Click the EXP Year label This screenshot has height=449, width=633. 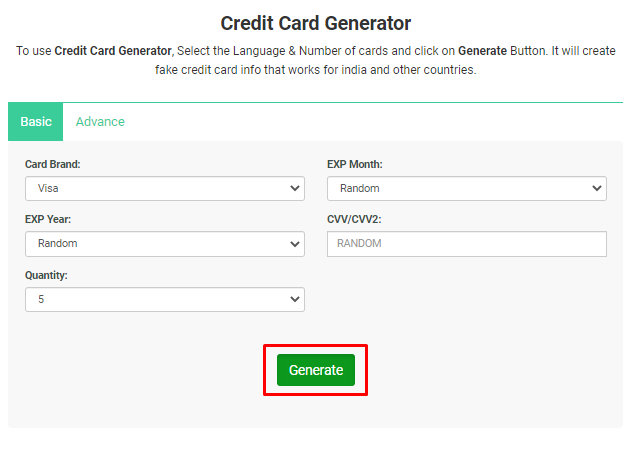tap(48, 219)
